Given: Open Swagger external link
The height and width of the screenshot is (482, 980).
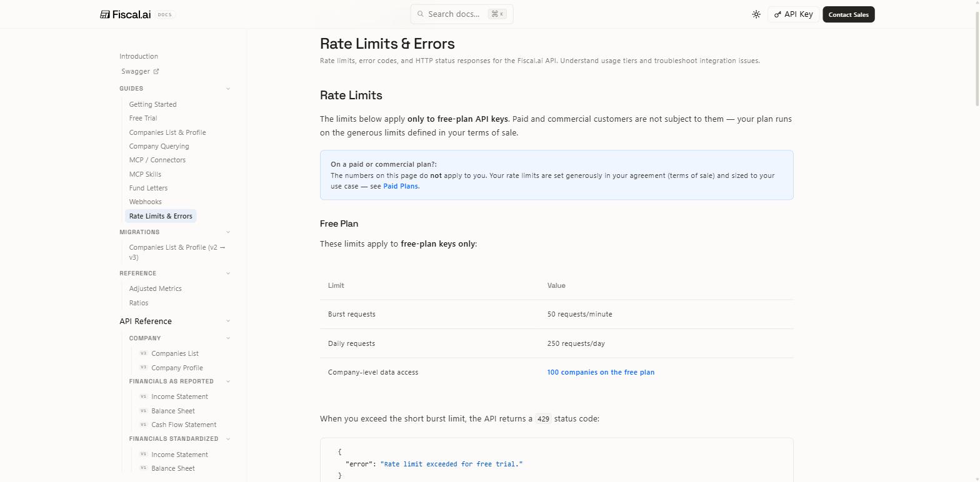Looking at the screenshot, I should tap(140, 71).
